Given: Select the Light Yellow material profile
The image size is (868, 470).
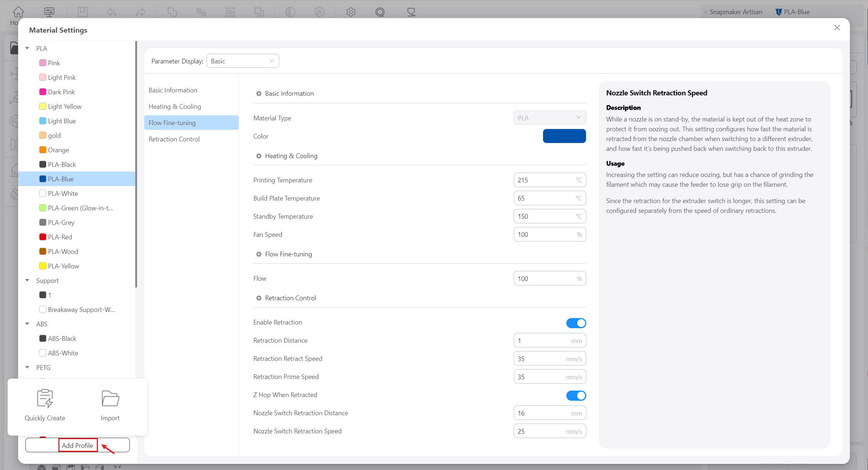Looking at the screenshot, I should pyautogui.click(x=77, y=106).
